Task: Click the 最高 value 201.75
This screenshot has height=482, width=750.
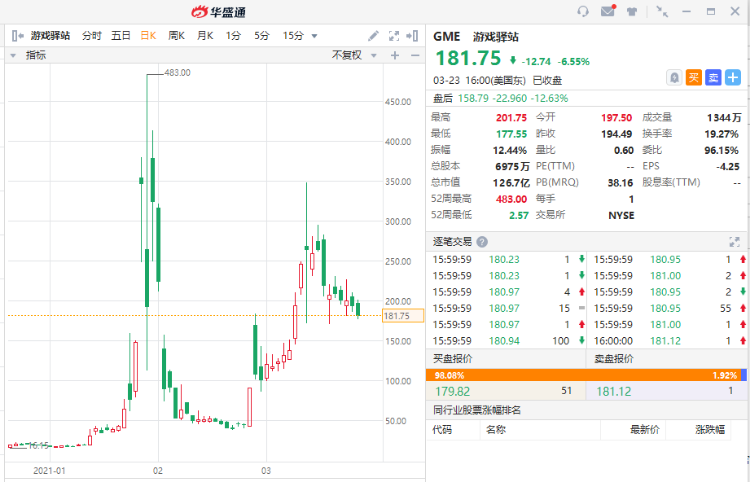Action: [511, 118]
